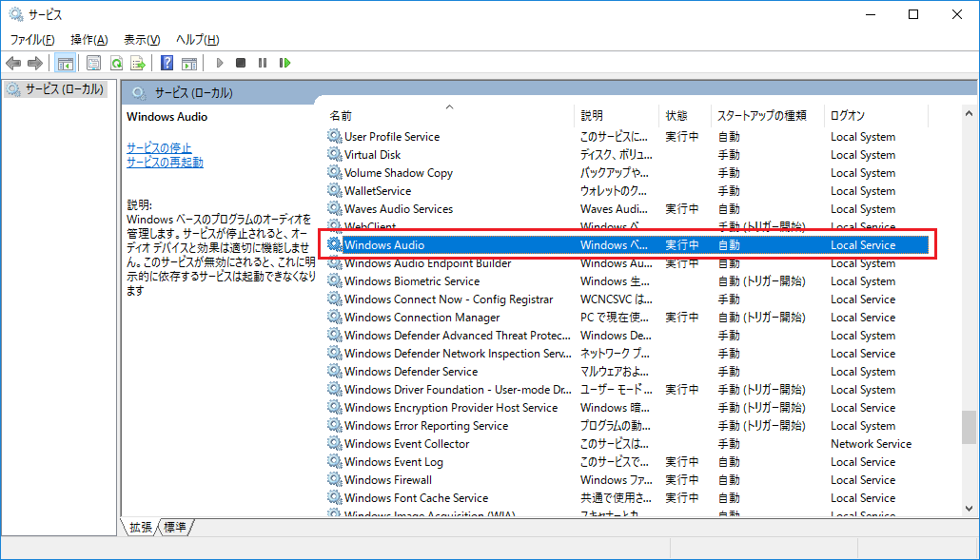Click gear icon of WalletService
Image resolution: width=980 pixels, height=560 pixels.
(335, 190)
